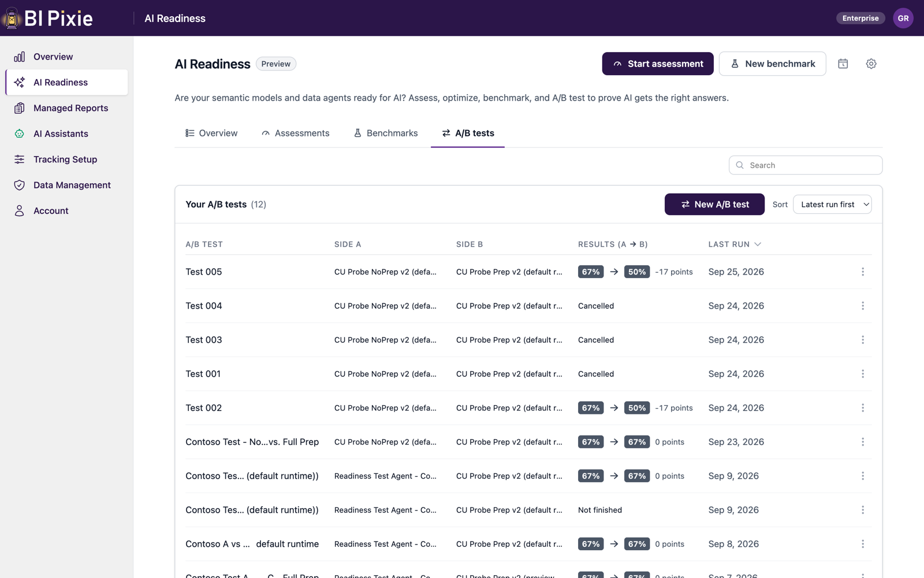Click the Contoso A vs ... default runtime name
Viewport: 924px width, 578px height.
(x=252, y=544)
